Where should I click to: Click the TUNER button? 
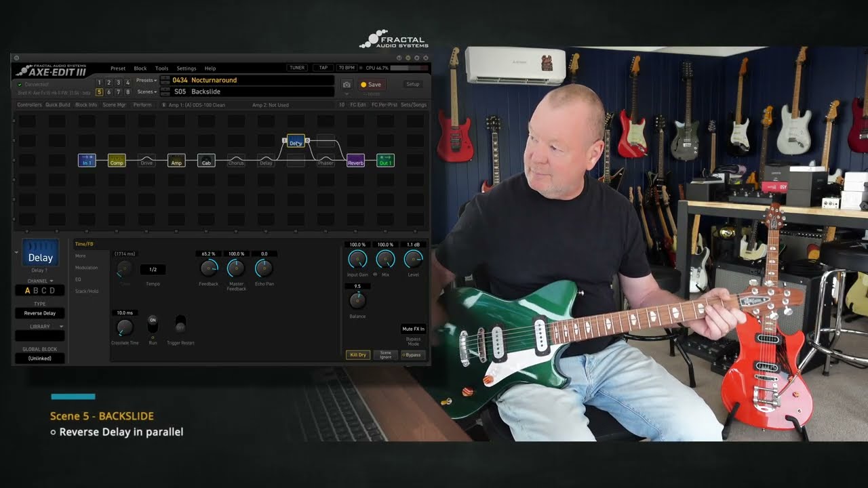click(297, 68)
